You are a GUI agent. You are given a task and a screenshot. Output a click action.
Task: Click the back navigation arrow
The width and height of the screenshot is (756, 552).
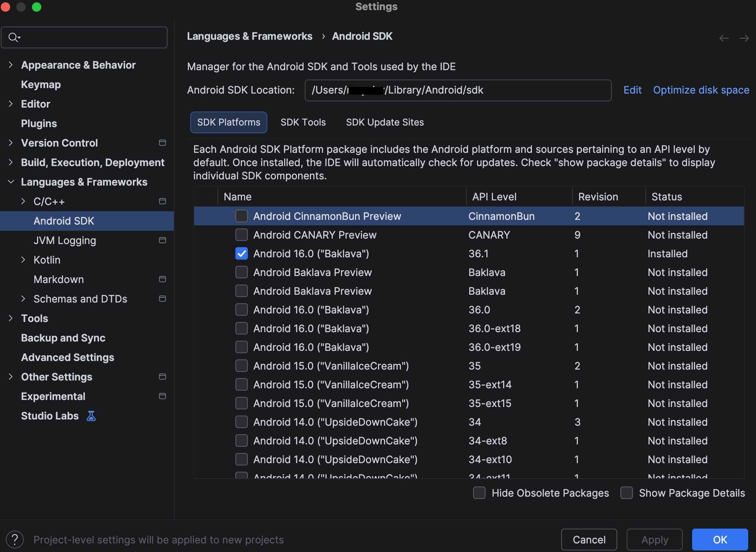724,38
